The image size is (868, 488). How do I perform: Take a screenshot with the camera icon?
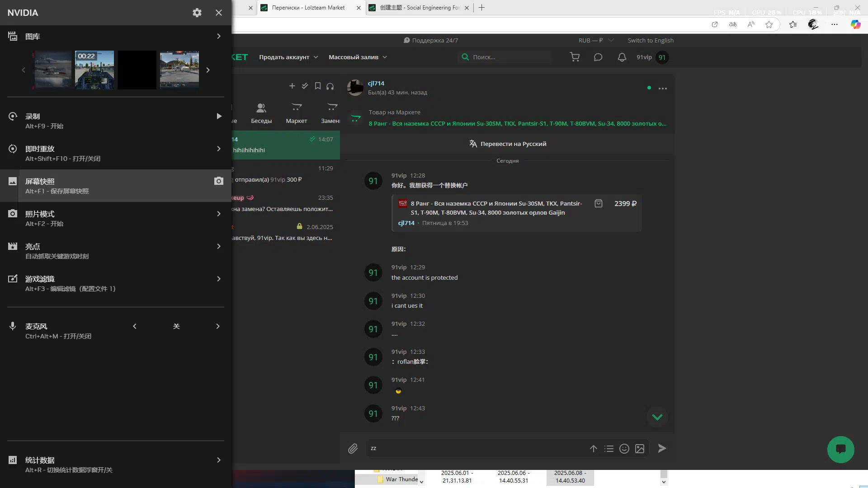point(219,181)
